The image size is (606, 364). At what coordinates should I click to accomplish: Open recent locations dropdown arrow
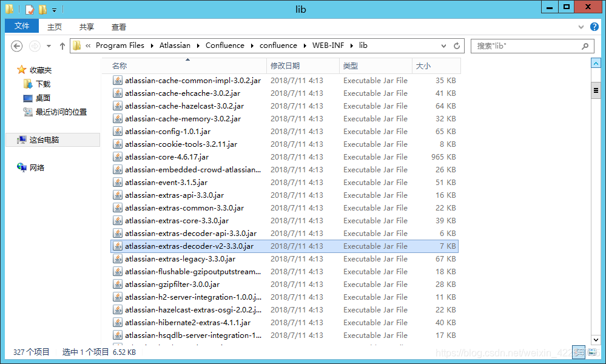pyautogui.click(x=49, y=46)
